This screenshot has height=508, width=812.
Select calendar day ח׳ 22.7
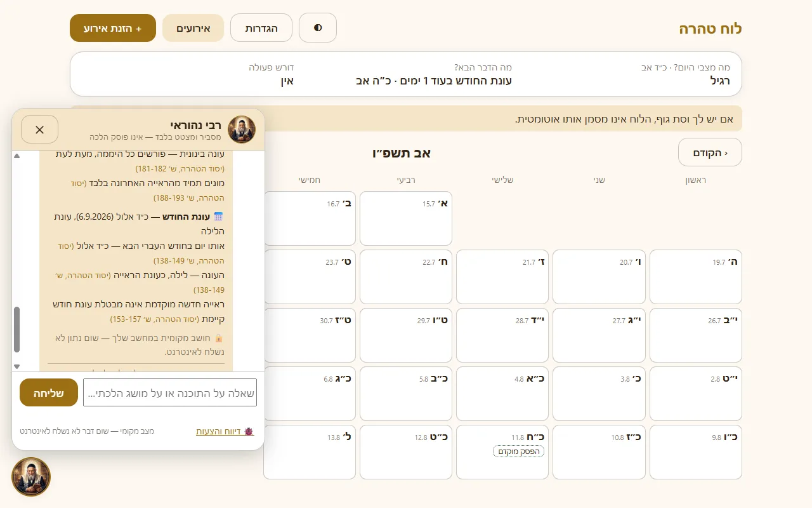[x=406, y=277]
